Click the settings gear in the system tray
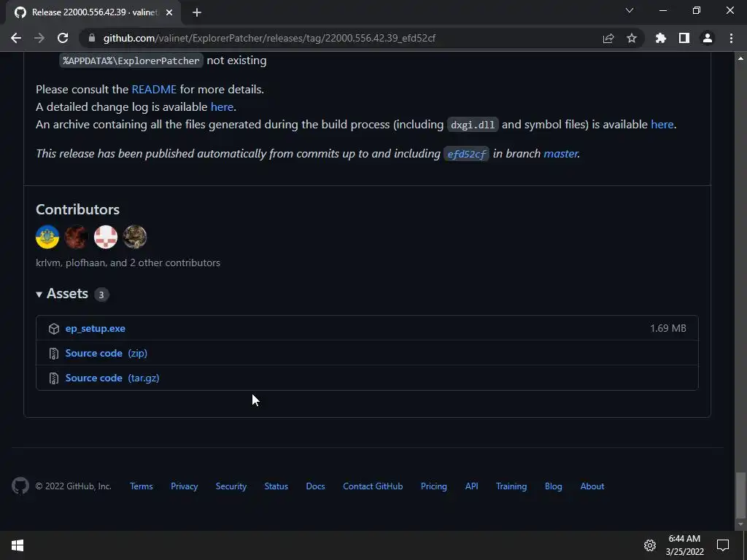Viewport: 747px width, 560px height. pyautogui.click(x=650, y=545)
